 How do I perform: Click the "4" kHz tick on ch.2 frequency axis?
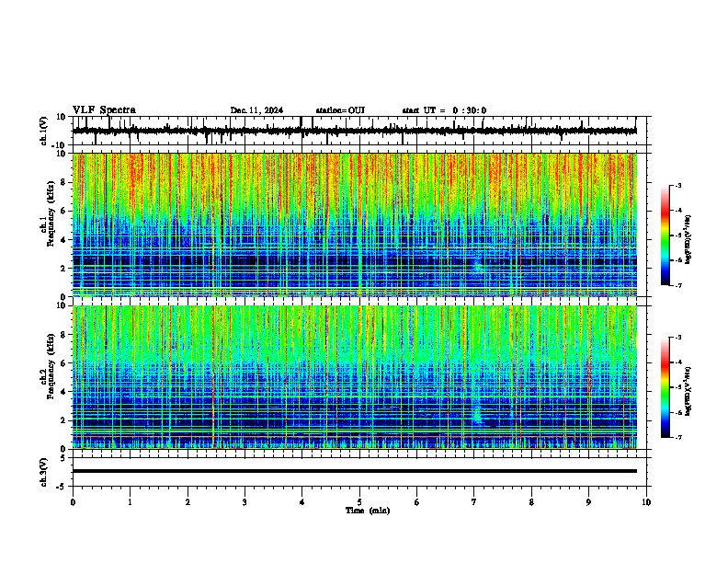(64, 392)
